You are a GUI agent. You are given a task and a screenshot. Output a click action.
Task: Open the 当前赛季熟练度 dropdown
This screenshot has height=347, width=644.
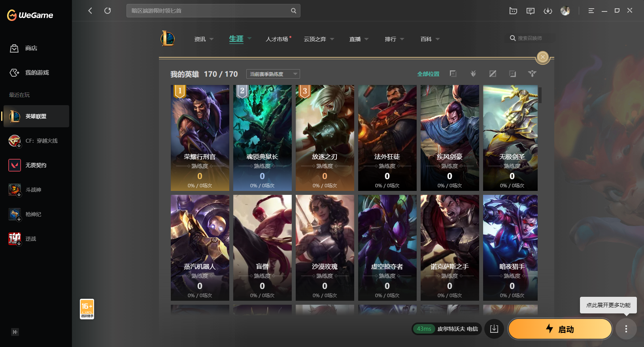tap(273, 74)
